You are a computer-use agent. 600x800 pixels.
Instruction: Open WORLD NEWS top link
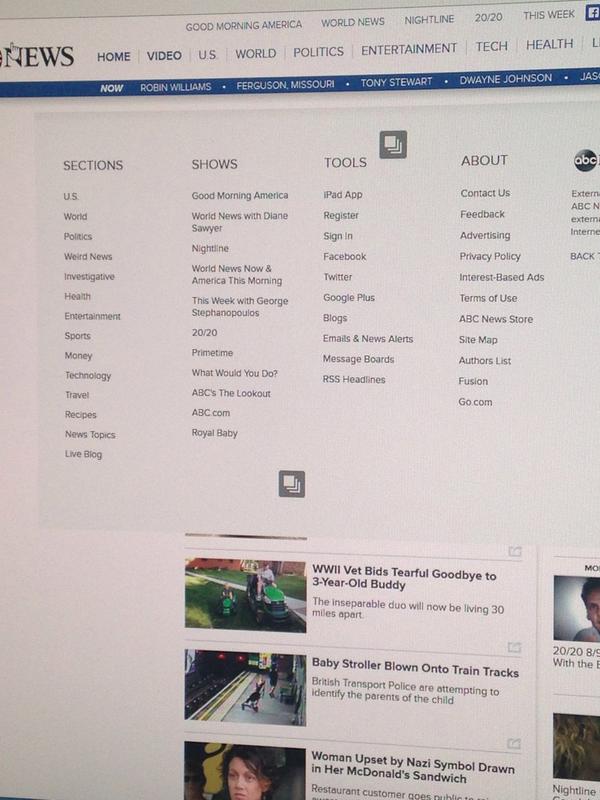(353, 22)
